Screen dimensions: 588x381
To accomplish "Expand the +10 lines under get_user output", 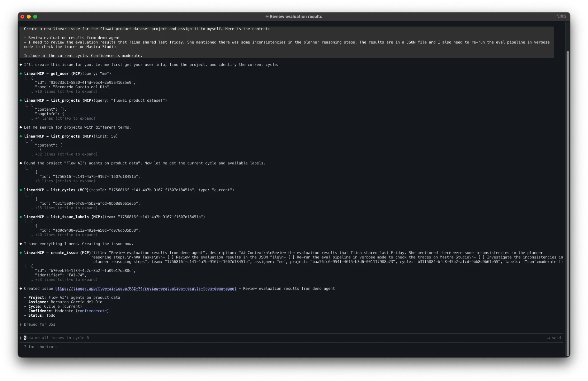I will pyautogui.click(x=66, y=91).
